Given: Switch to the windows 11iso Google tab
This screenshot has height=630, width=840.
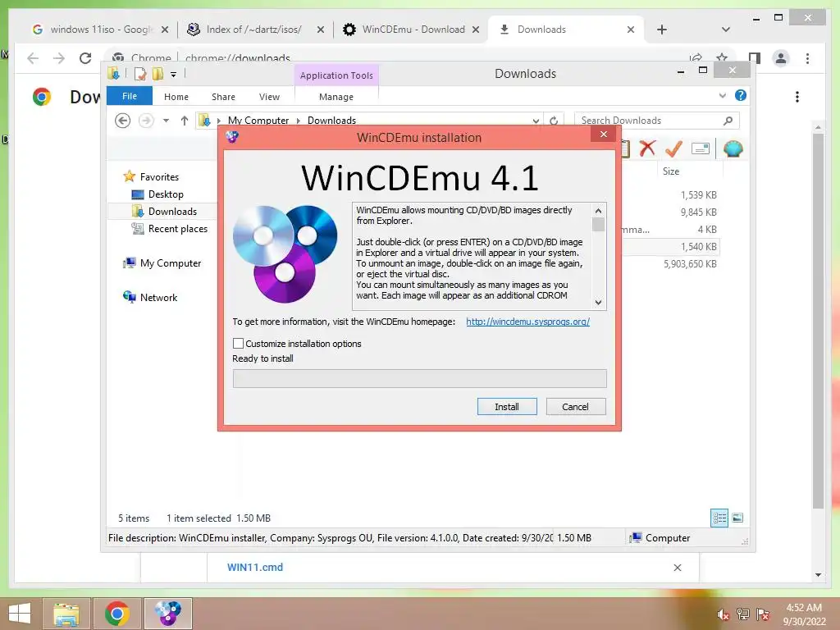Looking at the screenshot, I should tap(101, 29).
